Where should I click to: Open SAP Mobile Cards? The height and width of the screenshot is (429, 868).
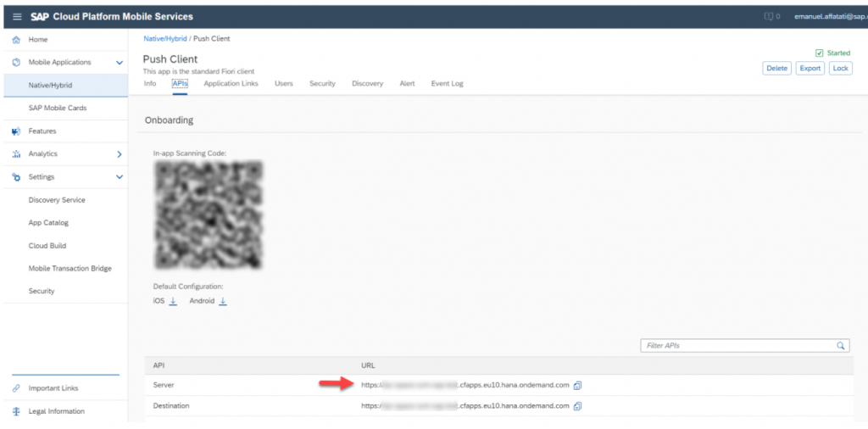coord(58,108)
